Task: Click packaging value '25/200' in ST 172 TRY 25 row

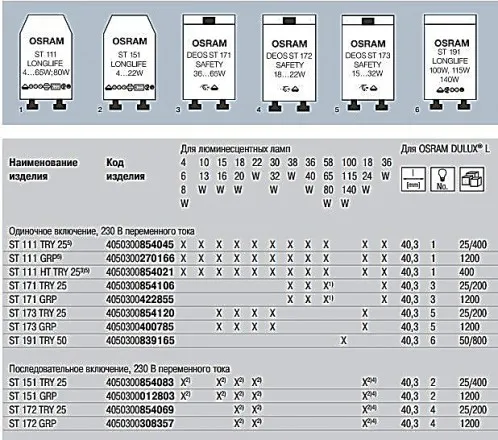Action: click(x=473, y=409)
